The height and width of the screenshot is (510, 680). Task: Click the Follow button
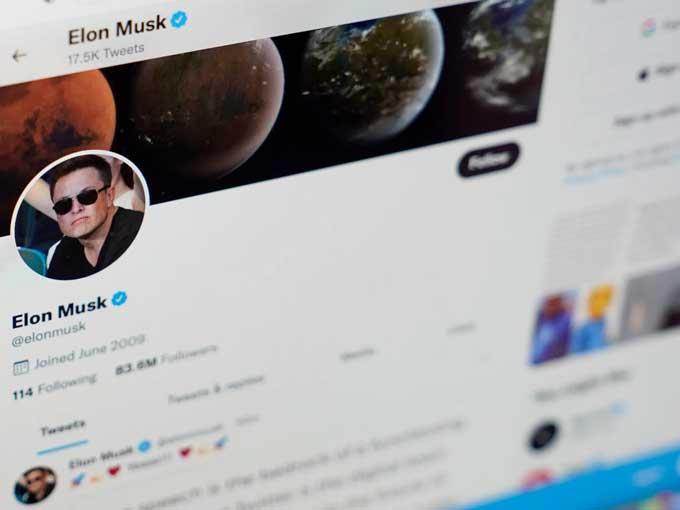[x=489, y=160]
